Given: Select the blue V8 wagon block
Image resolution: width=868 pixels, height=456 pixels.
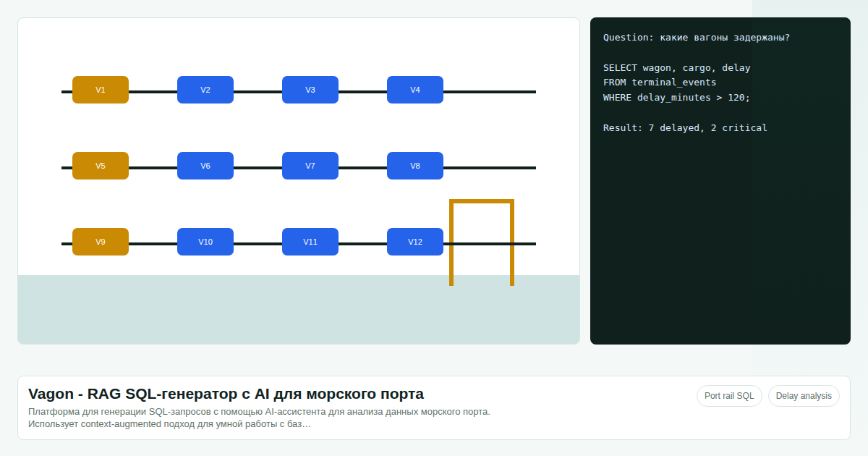Looking at the screenshot, I should [x=415, y=166].
